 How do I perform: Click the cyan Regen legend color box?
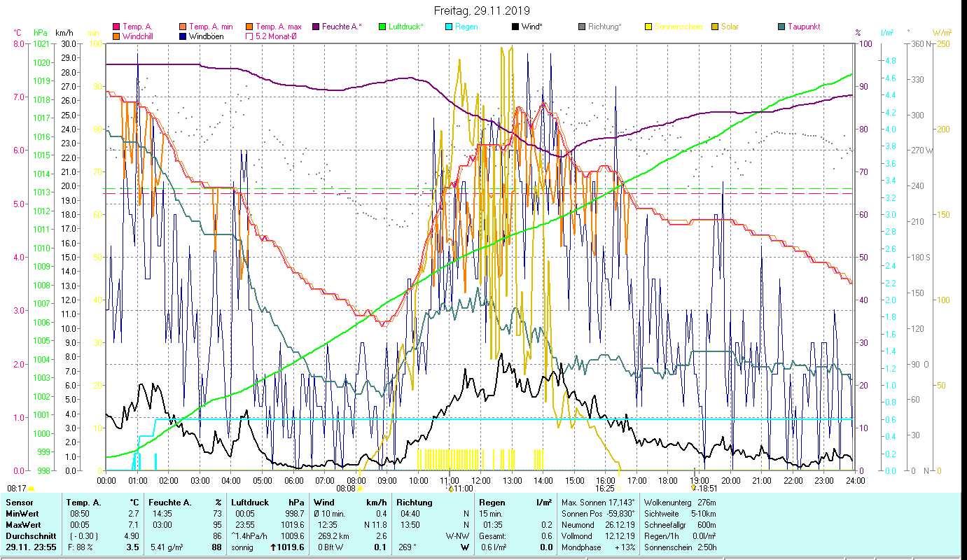point(449,27)
